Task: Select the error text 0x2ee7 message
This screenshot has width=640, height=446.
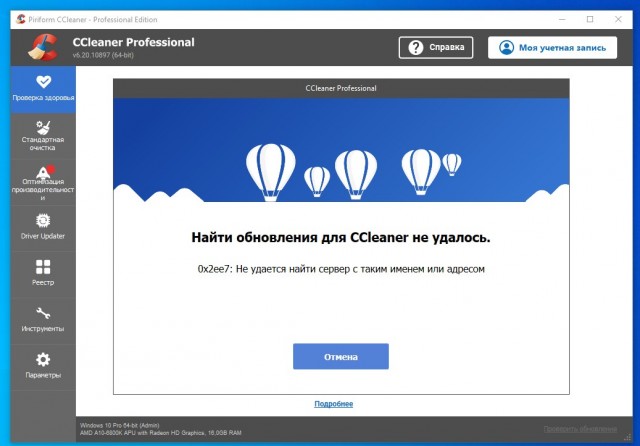Action: point(341,269)
